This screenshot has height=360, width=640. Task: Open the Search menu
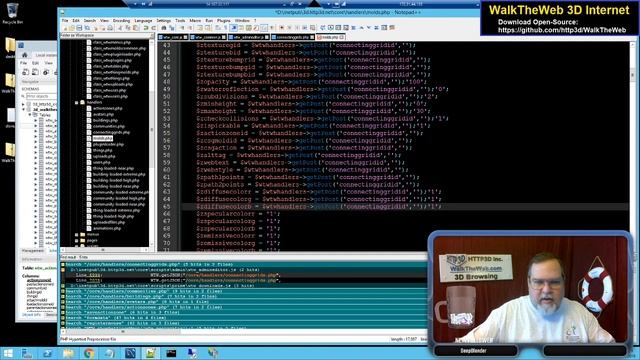(89, 20)
